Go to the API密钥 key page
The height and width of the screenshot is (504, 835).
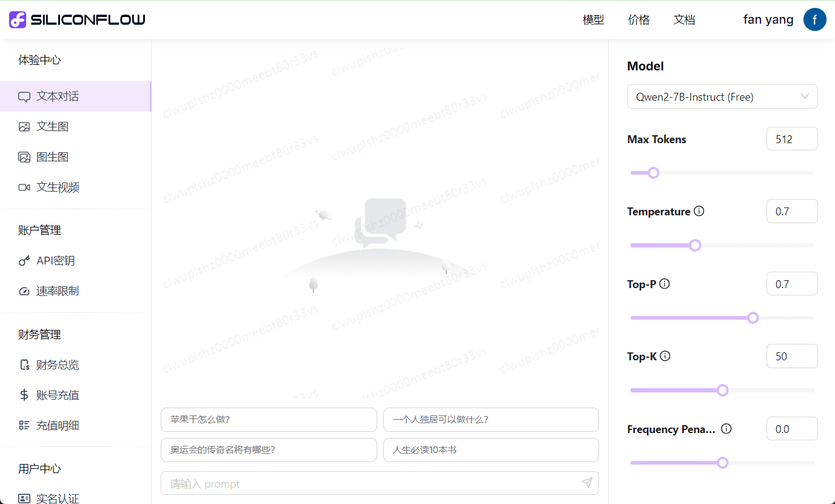[x=55, y=261]
